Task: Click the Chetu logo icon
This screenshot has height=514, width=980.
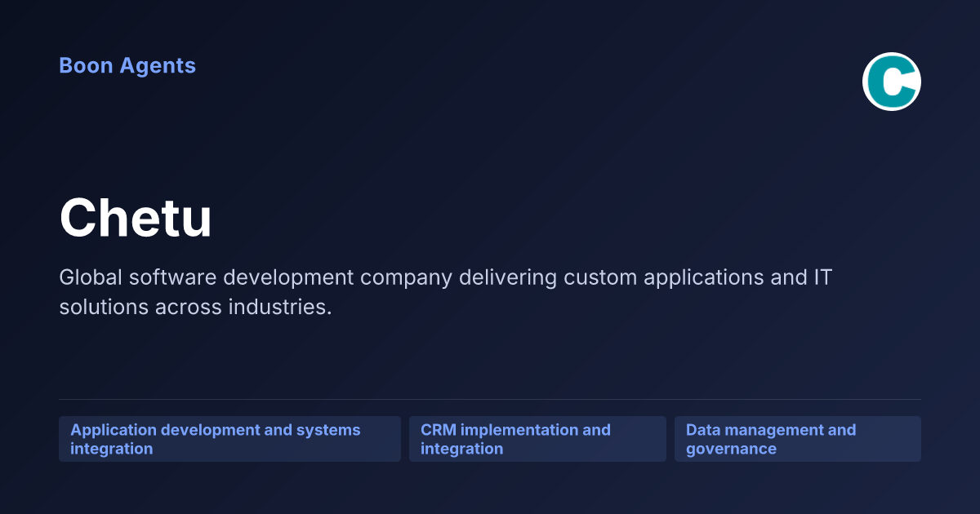Action: [x=892, y=82]
